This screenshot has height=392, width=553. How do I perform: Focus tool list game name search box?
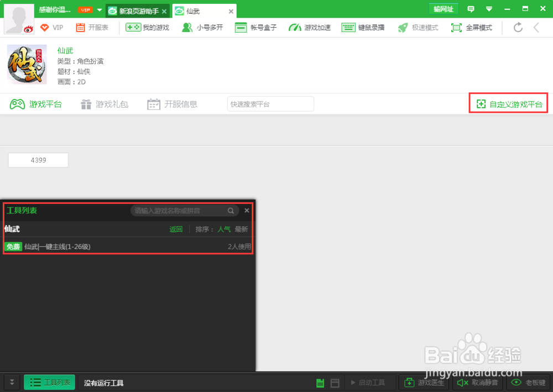pyautogui.click(x=178, y=211)
